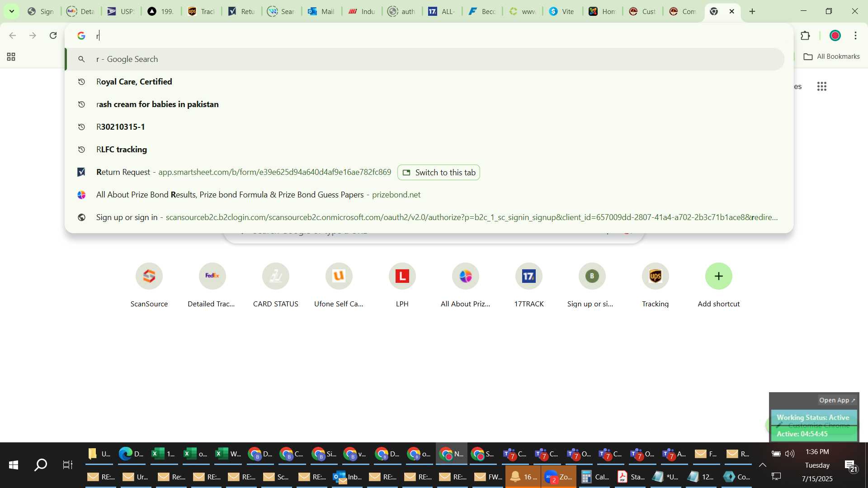Screen dimensions: 868x488
Task: Open the taskbar clock showing 1:36 PM
Action: pos(817,465)
